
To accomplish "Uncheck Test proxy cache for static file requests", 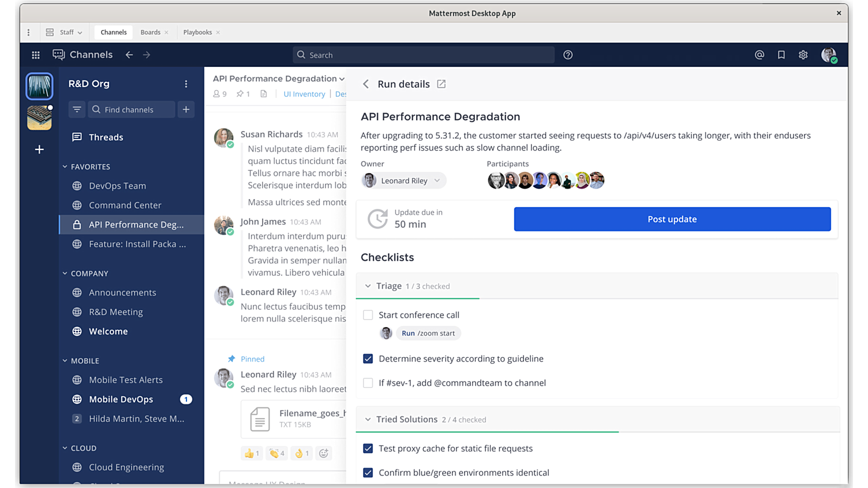I will point(368,449).
